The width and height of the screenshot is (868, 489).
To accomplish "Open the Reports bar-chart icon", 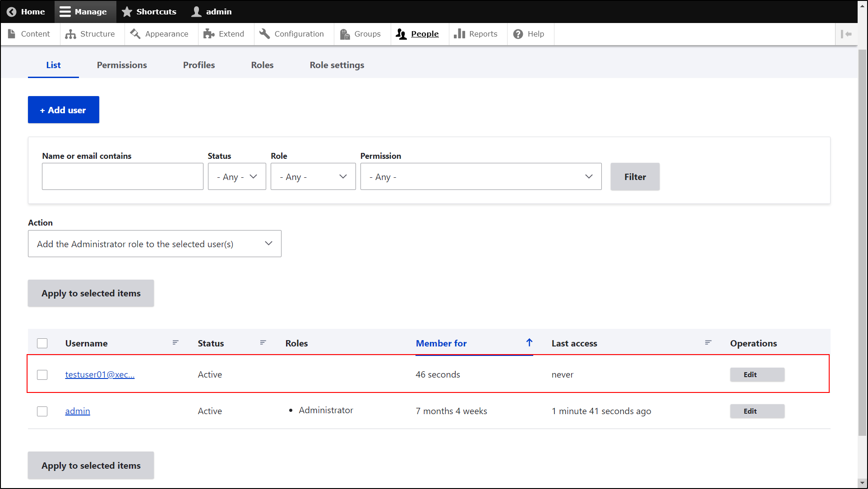I will coord(460,33).
